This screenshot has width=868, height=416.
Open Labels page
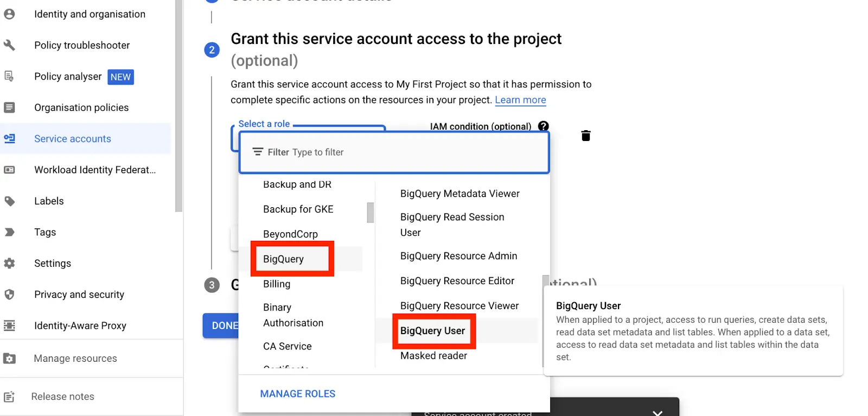[49, 201]
